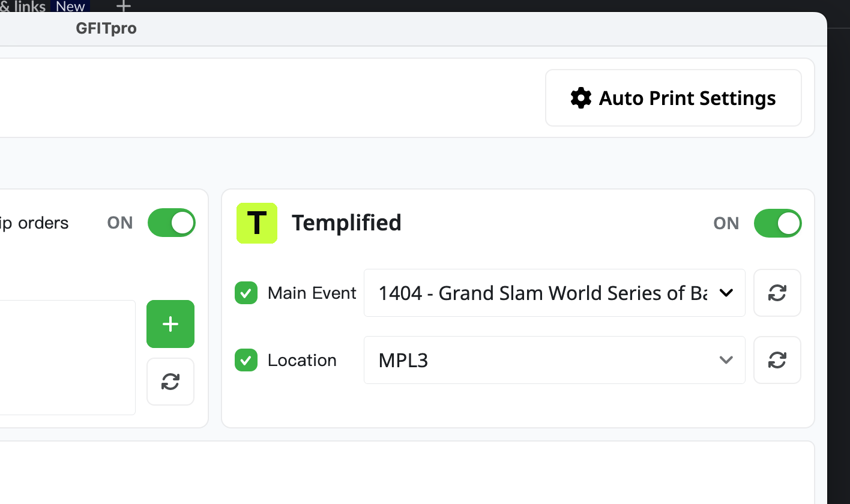Click the green T Templified logo
Viewport: 850px width, 504px height.
(257, 223)
